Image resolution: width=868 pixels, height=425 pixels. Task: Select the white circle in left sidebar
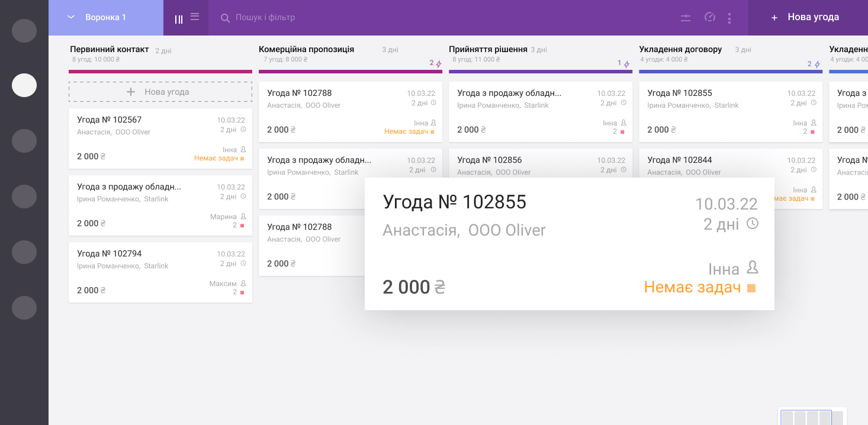point(24,85)
